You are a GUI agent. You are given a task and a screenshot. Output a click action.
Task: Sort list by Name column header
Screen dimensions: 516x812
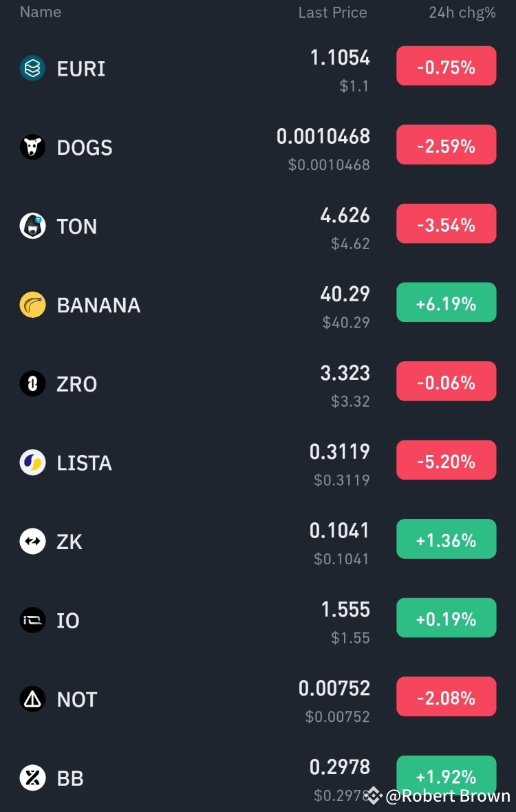41,12
